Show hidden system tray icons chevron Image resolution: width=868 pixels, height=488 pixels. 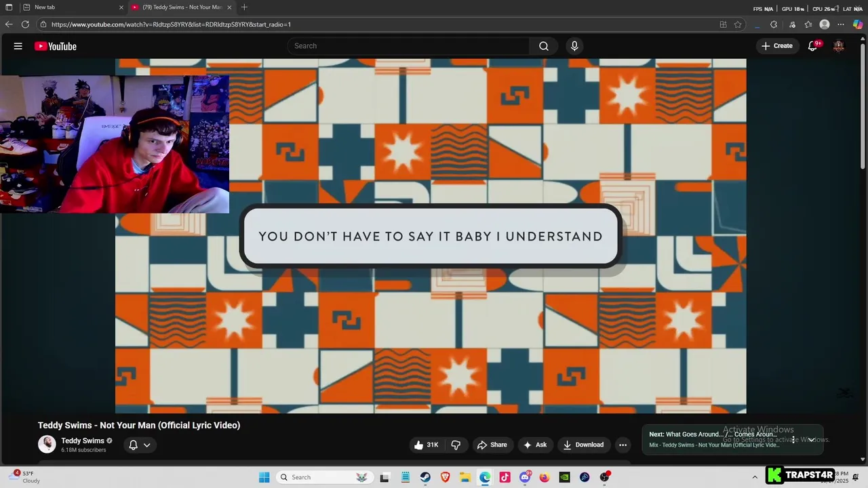pos(755,477)
